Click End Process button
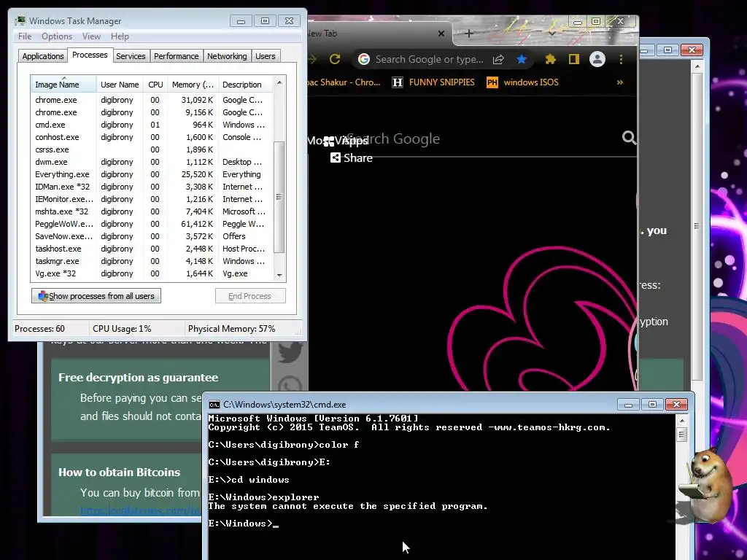Viewport: 747px width, 560px height. (250, 296)
